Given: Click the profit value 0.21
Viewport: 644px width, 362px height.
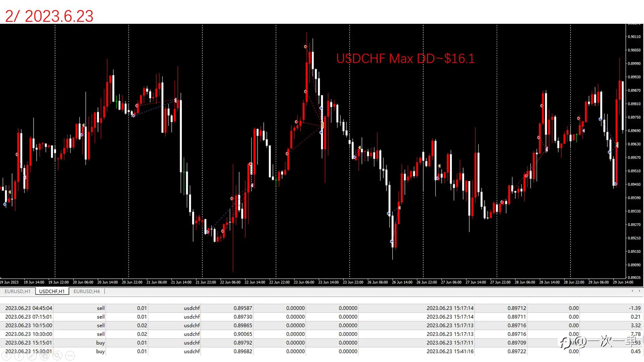Looking at the screenshot, I should click(636, 317).
